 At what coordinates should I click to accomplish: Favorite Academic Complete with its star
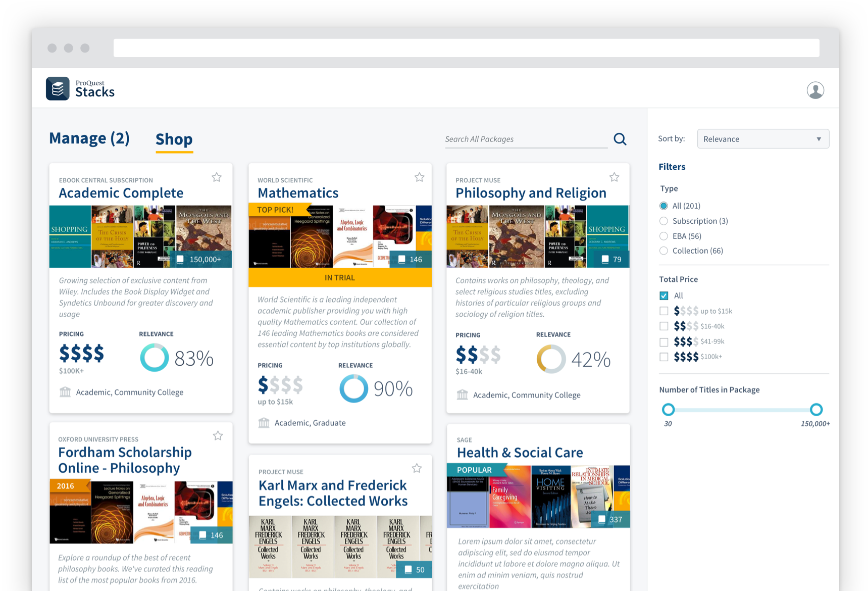coord(217,177)
